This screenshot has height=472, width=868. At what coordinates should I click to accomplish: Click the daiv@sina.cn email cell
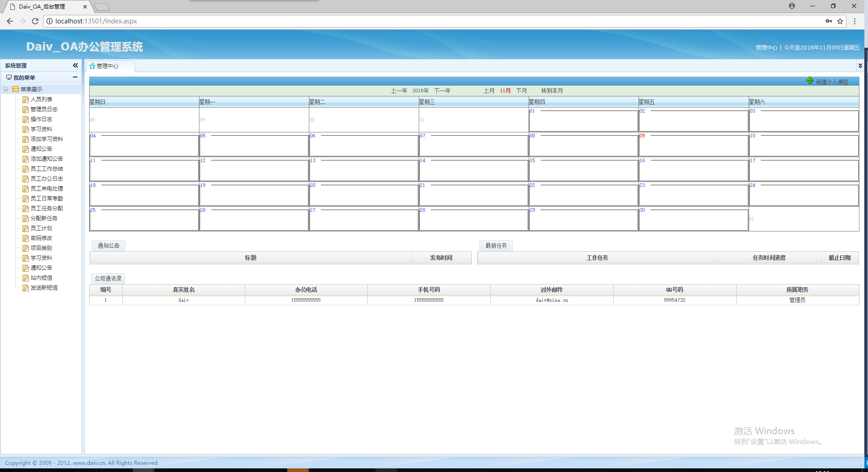tap(552, 300)
